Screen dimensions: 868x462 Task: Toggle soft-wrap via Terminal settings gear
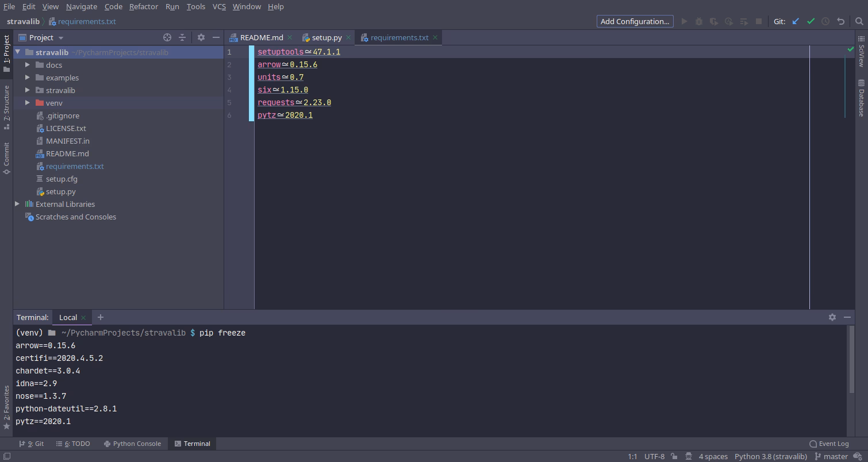coord(832,317)
